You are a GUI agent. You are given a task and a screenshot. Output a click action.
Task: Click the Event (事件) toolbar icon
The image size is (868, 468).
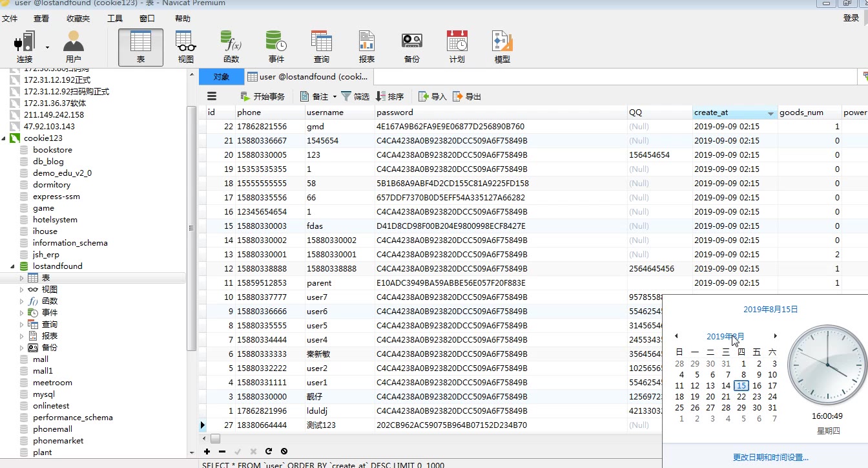[276, 47]
